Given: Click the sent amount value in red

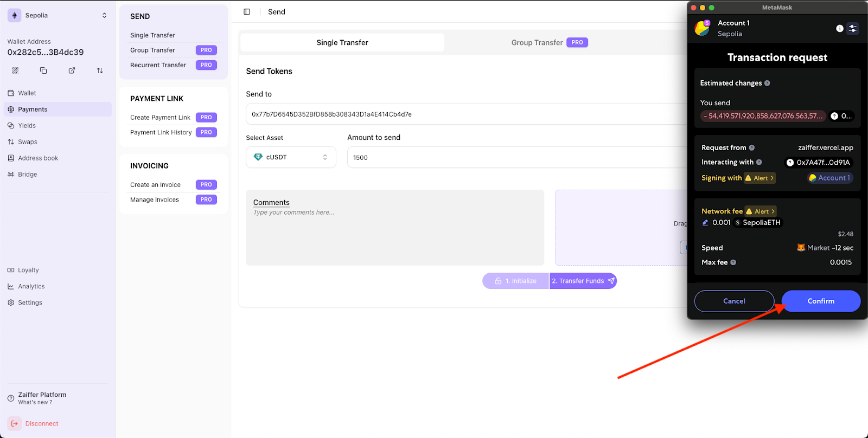Looking at the screenshot, I should point(763,116).
